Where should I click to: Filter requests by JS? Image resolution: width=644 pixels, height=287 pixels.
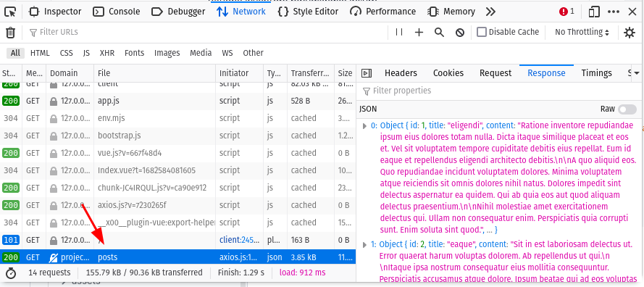point(86,53)
